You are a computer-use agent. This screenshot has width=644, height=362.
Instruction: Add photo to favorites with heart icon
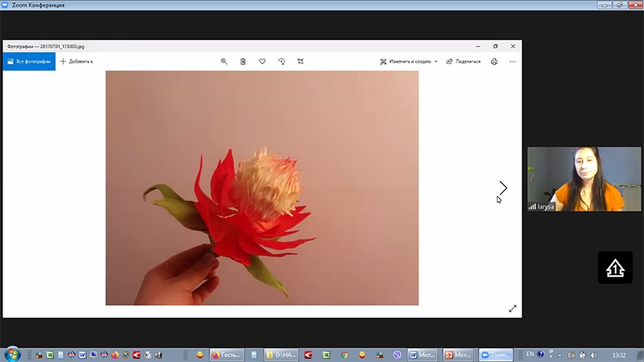click(x=262, y=61)
